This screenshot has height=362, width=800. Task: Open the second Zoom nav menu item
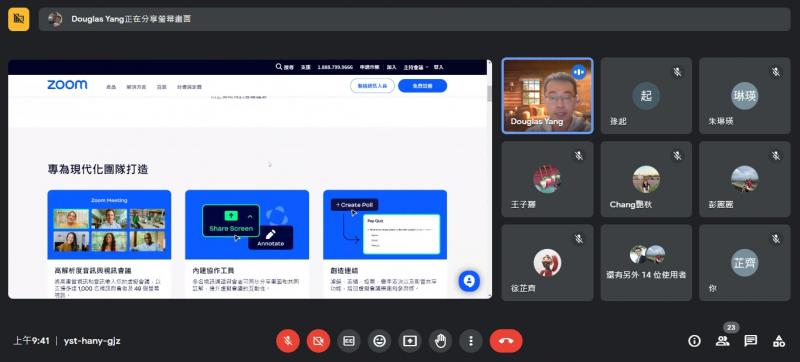[136, 87]
